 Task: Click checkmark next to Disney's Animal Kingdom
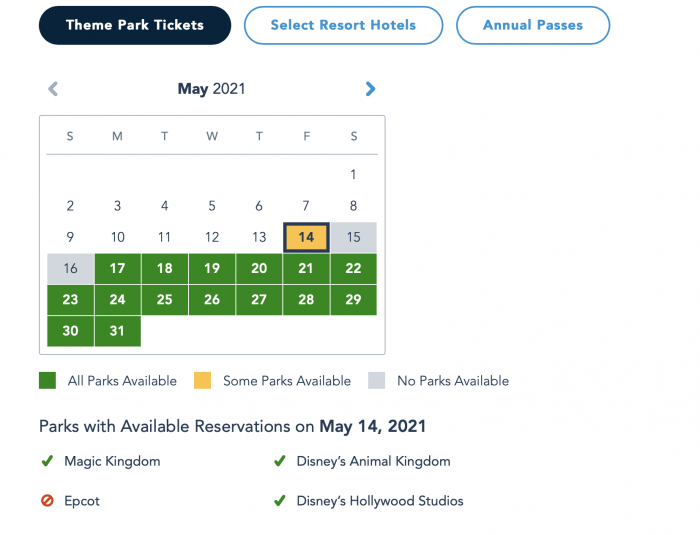point(280,461)
